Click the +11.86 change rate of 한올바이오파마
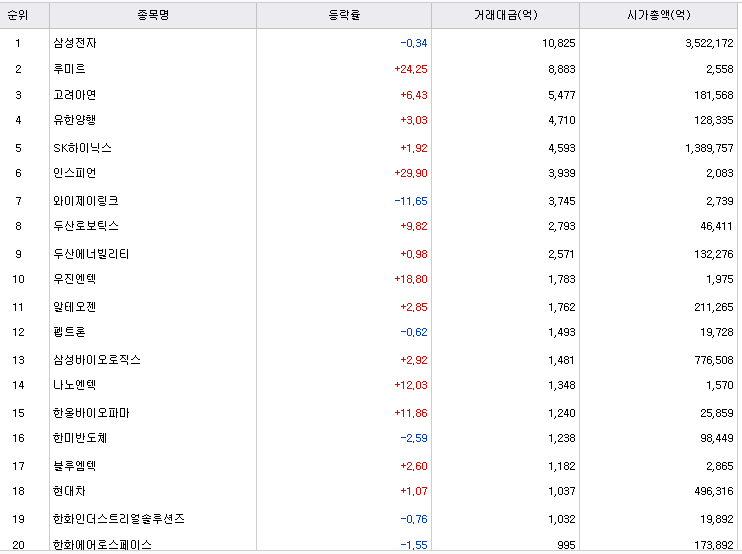The image size is (742, 554). click(411, 413)
